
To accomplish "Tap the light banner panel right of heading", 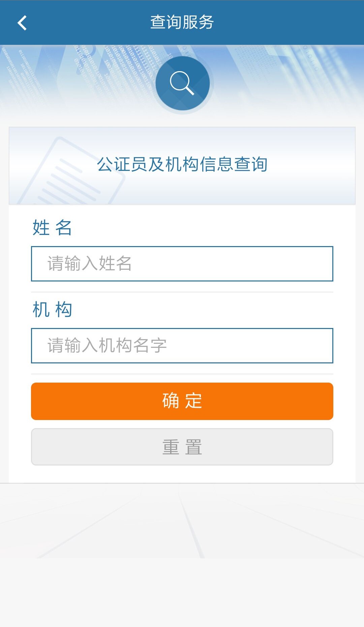I will tap(312, 165).
